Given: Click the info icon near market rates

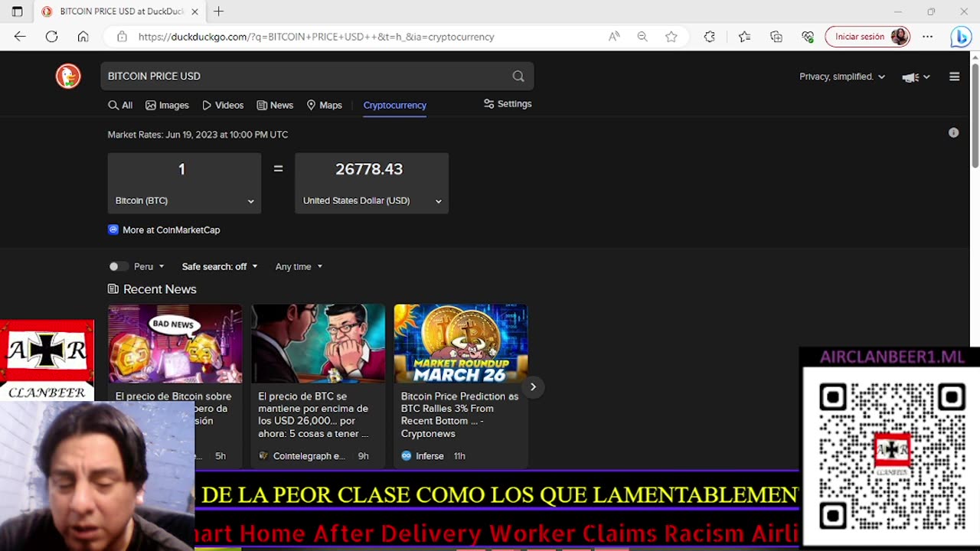Looking at the screenshot, I should [953, 133].
